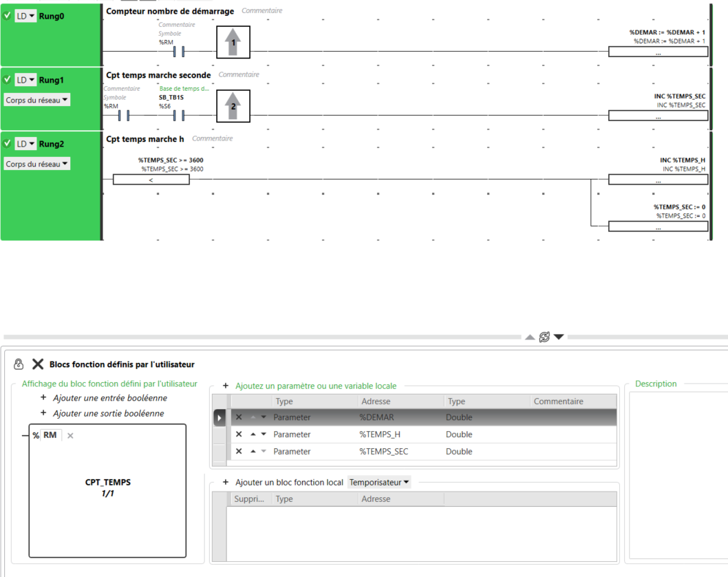Click the %TEMPS_SEC >= 3600 comparison block
The width and height of the screenshot is (728, 577).
point(151,180)
